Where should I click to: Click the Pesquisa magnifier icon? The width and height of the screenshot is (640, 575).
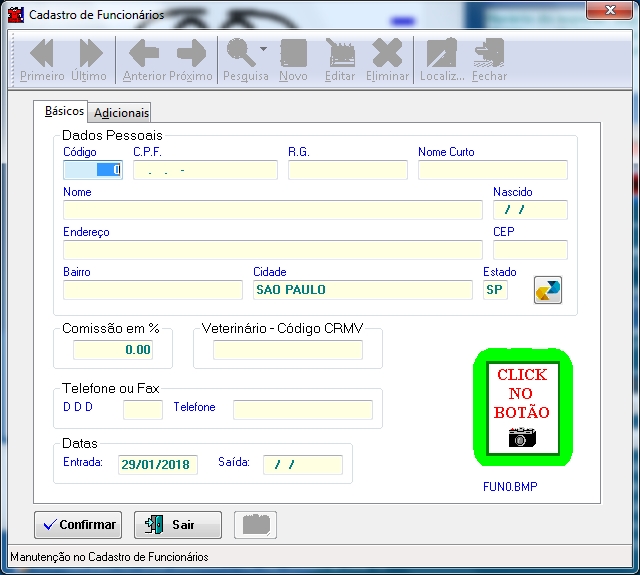click(x=241, y=53)
